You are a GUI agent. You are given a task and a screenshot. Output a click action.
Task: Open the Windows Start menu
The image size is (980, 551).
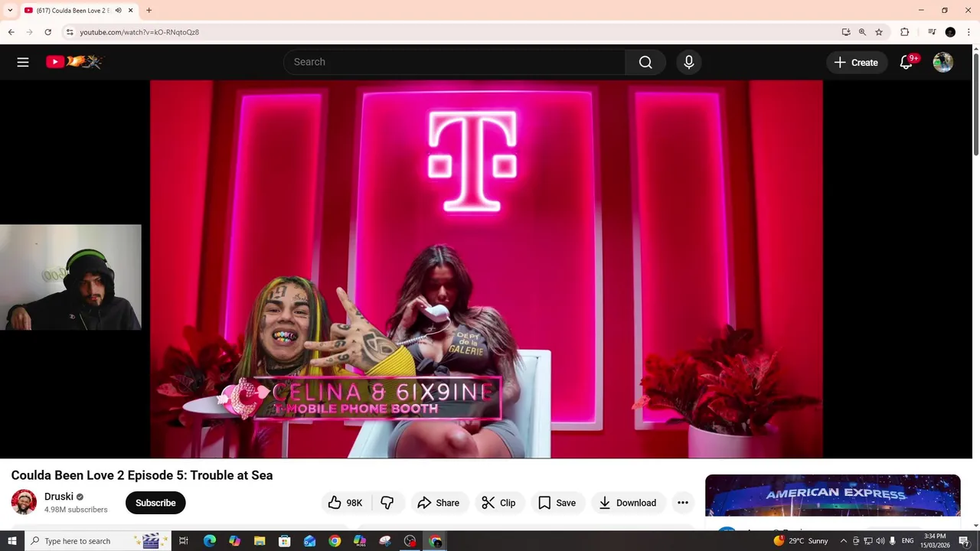tap(11, 541)
